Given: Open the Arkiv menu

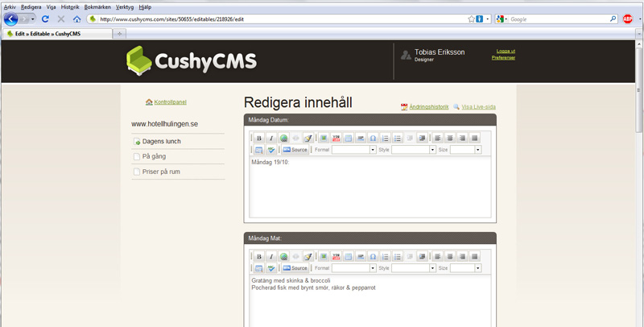Looking at the screenshot, I should (10, 7).
